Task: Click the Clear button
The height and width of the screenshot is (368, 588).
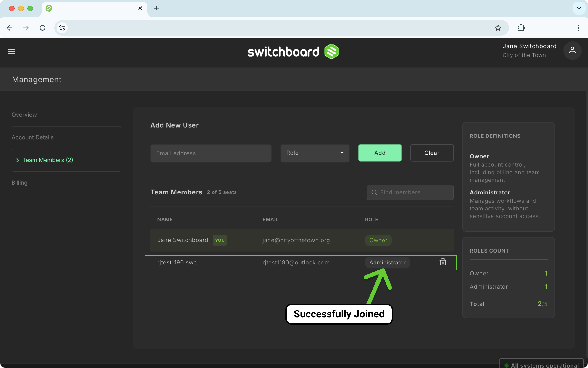Action: point(432,153)
